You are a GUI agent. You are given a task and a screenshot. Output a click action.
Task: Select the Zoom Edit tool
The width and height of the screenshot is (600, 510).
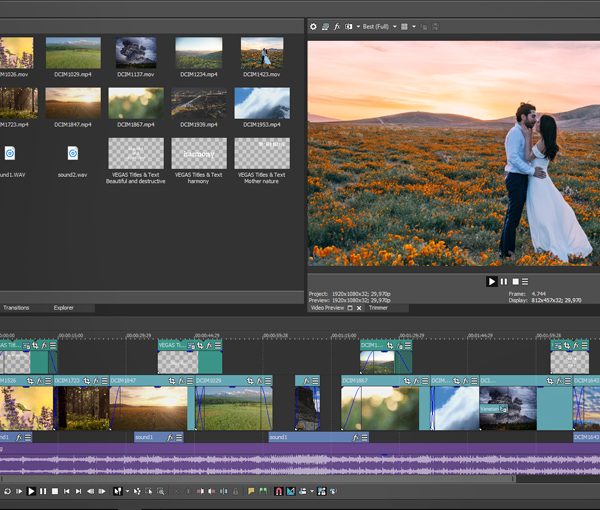click(161, 491)
